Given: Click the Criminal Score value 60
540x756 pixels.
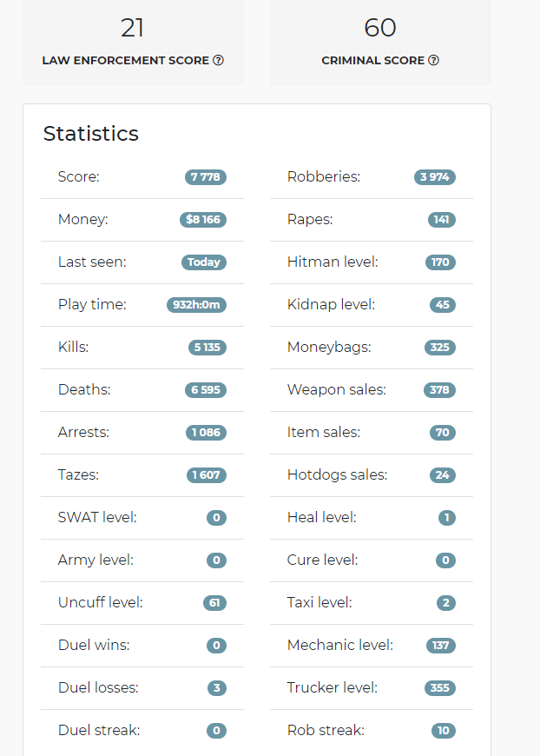Looking at the screenshot, I should click(380, 28).
